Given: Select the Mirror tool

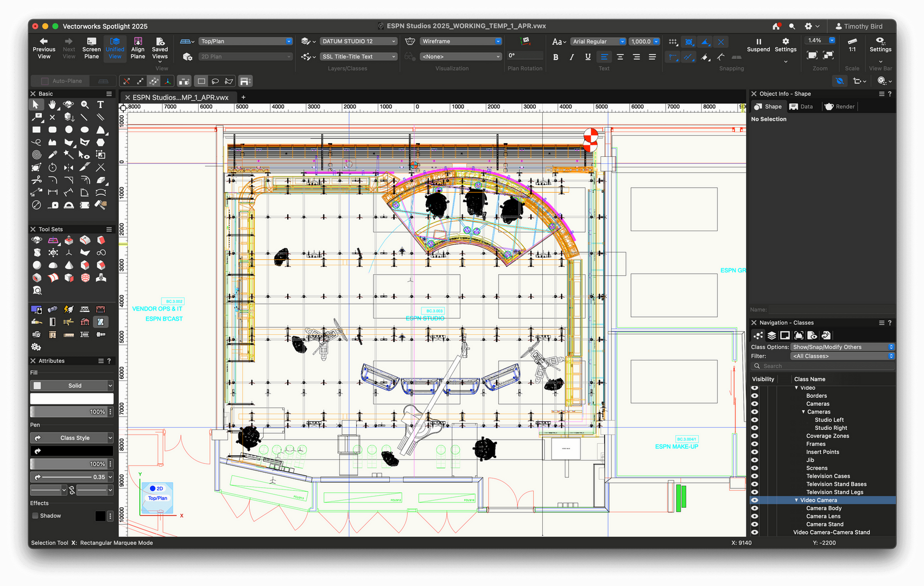Looking at the screenshot, I should (68, 168).
